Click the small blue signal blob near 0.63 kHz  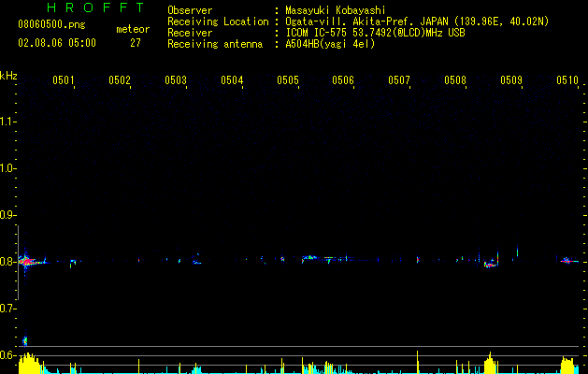[25, 341]
